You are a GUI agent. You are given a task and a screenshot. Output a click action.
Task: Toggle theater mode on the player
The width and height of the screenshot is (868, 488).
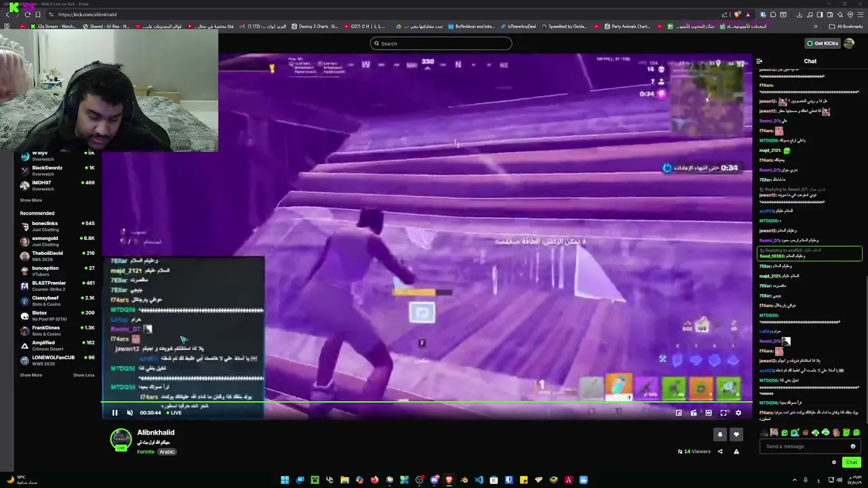[709, 413]
